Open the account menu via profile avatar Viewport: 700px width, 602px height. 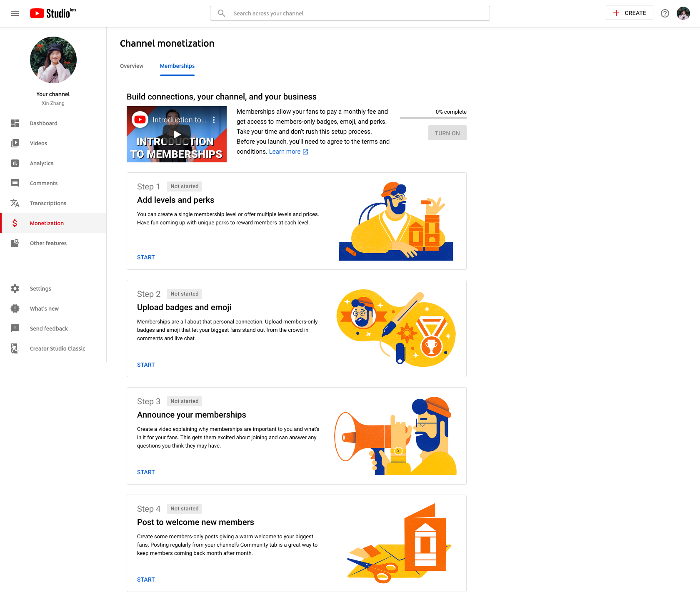[683, 13]
